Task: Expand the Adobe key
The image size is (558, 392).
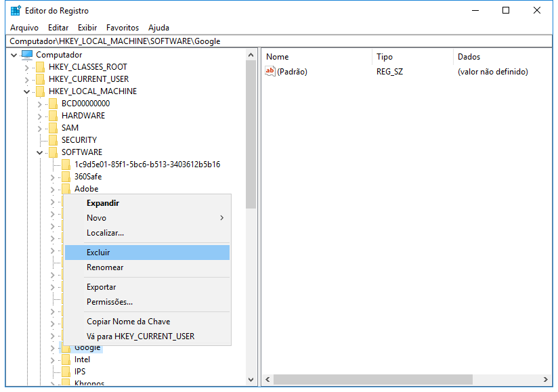Action: click(52, 189)
